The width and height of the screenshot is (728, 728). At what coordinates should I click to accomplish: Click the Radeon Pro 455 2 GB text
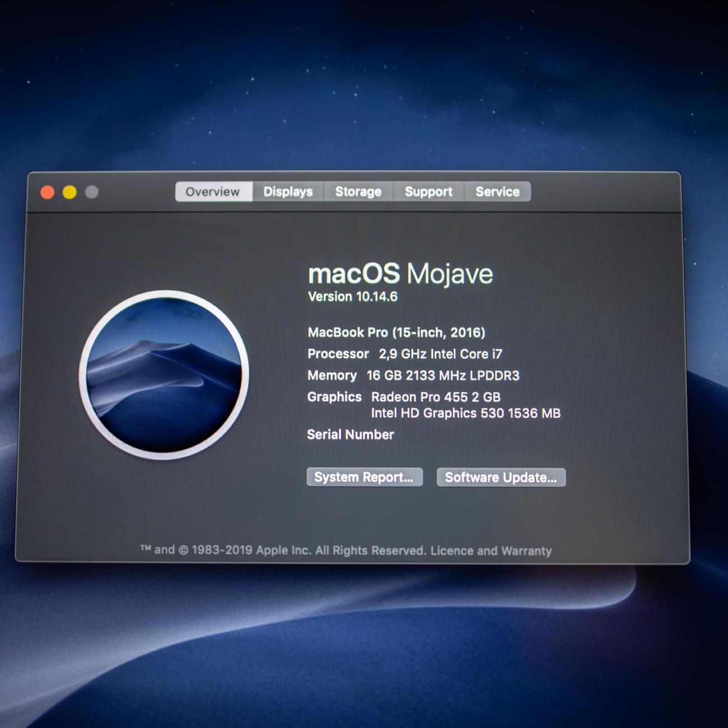(x=436, y=397)
